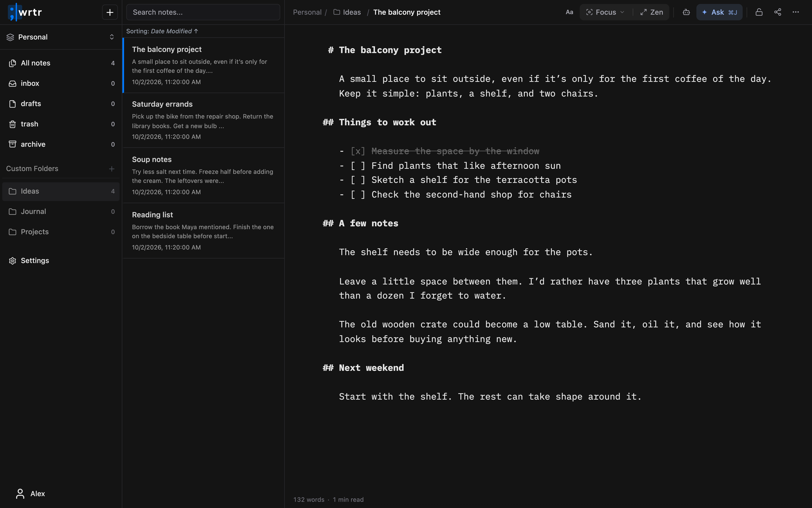This screenshot has width=812, height=508.
Task: Click the lock note icon
Action: (x=759, y=12)
